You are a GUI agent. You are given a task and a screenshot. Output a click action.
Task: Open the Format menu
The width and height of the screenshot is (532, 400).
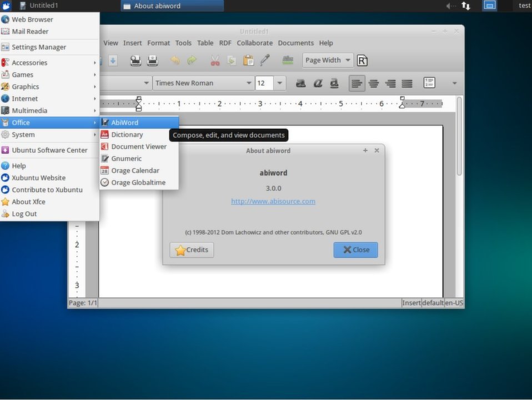click(x=158, y=43)
